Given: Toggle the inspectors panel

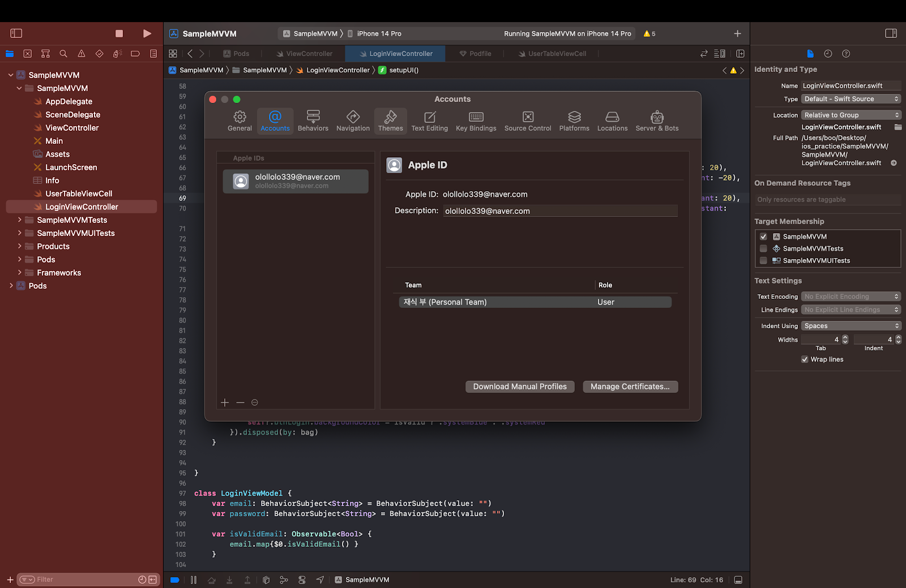Looking at the screenshot, I should point(891,33).
